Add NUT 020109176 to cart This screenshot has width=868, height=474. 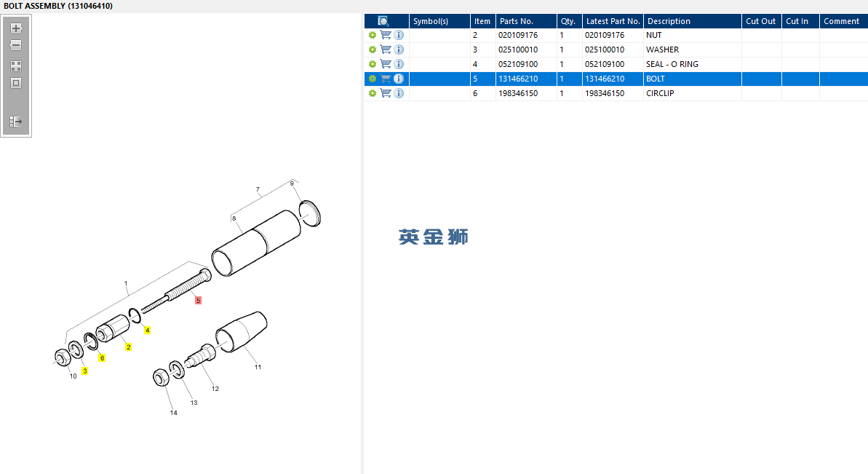coord(386,35)
